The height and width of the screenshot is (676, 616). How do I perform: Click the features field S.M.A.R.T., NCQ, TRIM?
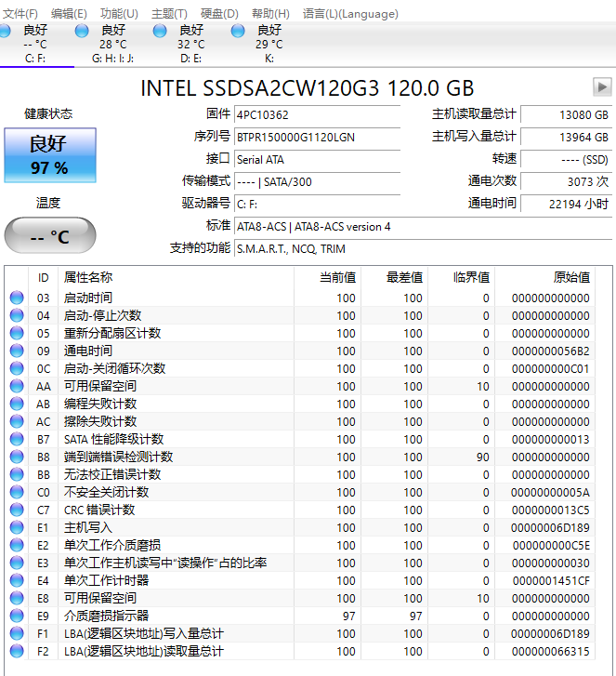[x=423, y=249]
